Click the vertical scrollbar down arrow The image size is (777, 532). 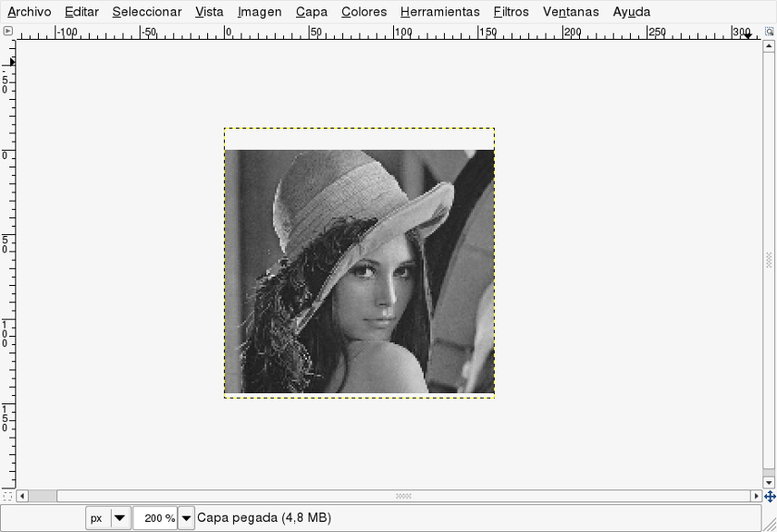(769, 482)
